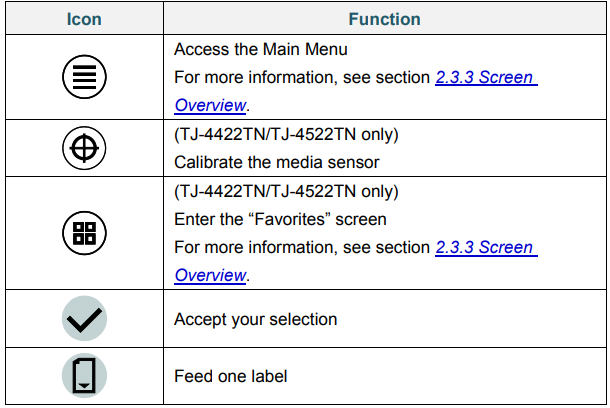The image size is (610, 408).
Task: Open '2.3.3 Screen' link in Favorites row
Action: coord(486,247)
